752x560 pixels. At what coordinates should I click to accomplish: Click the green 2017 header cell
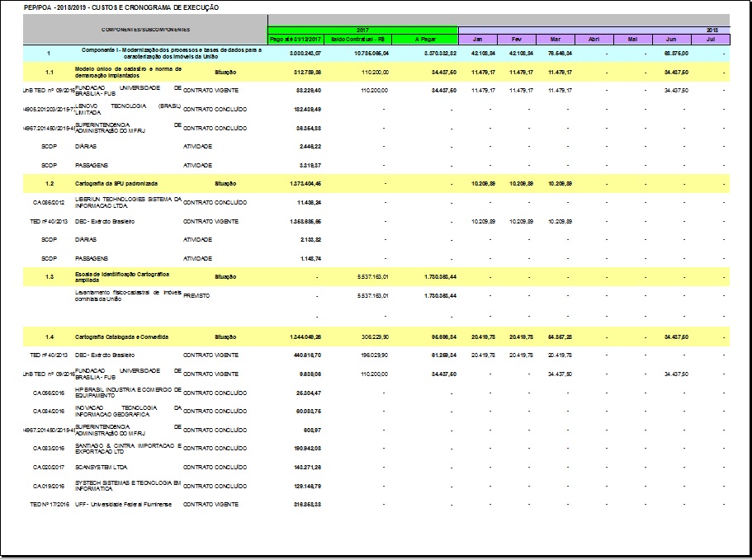pos(362,30)
